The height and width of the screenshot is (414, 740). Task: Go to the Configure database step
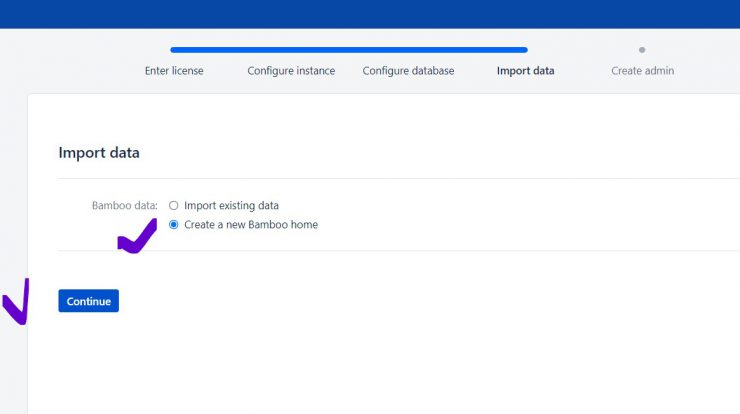coord(408,71)
